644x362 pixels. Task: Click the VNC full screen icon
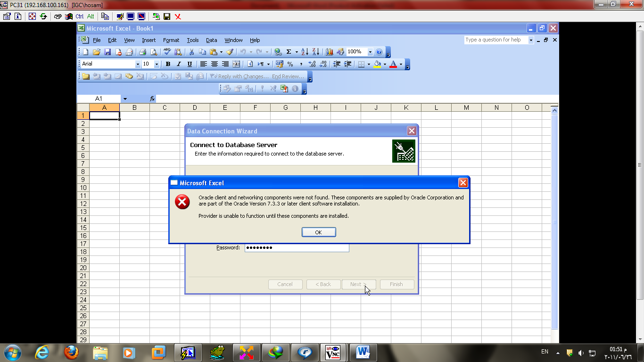coord(32,16)
